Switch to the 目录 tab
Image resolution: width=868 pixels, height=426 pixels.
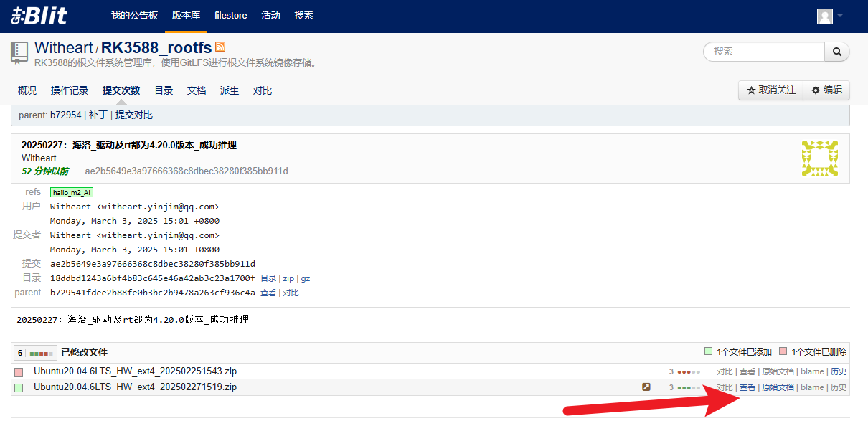pyautogui.click(x=164, y=90)
